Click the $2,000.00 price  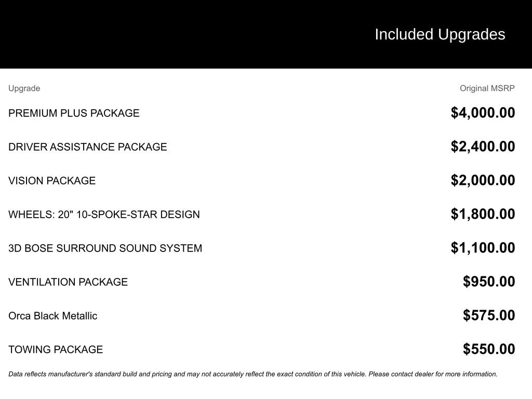pyautogui.click(x=483, y=180)
